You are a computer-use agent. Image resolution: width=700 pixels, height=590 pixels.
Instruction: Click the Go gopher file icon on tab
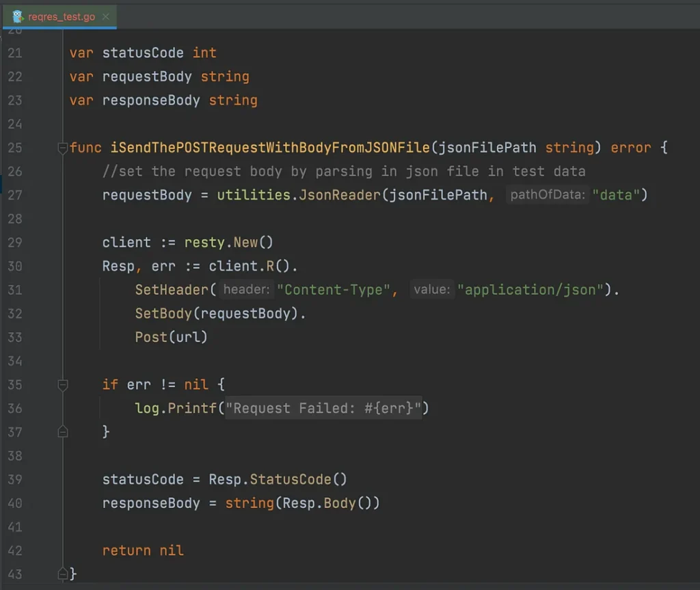(18, 16)
